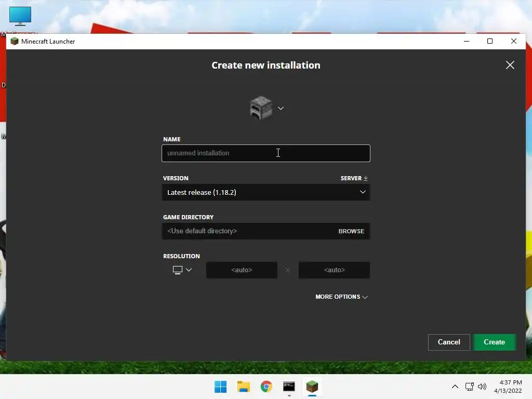Open the Command Prompt taskbar icon
The width and height of the screenshot is (532, 399).
pos(289,387)
